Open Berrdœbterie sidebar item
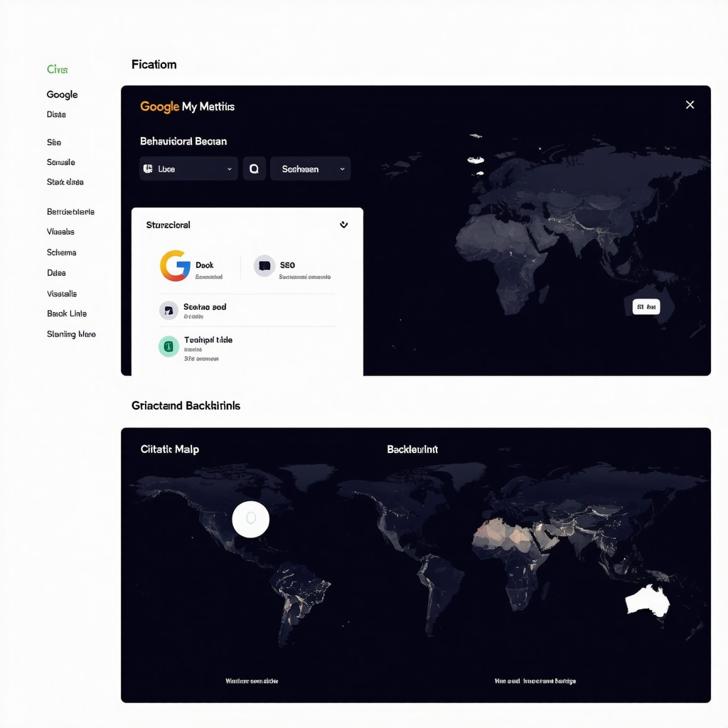The width and height of the screenshot is (728, 728). coord(70,212)
